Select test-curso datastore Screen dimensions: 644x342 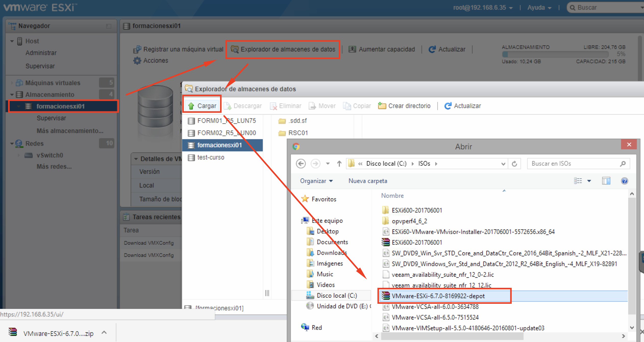[x=222, y=157]
